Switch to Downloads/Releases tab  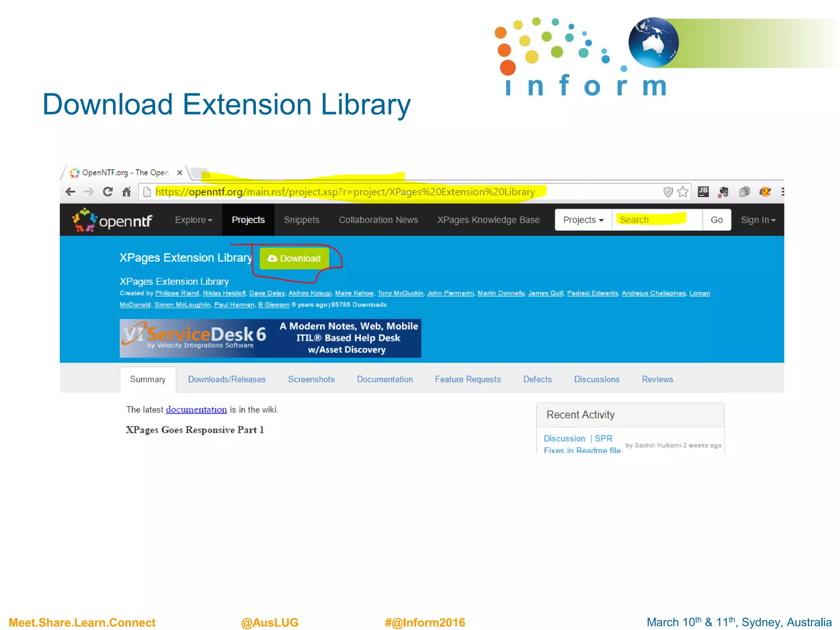(227, 379)
